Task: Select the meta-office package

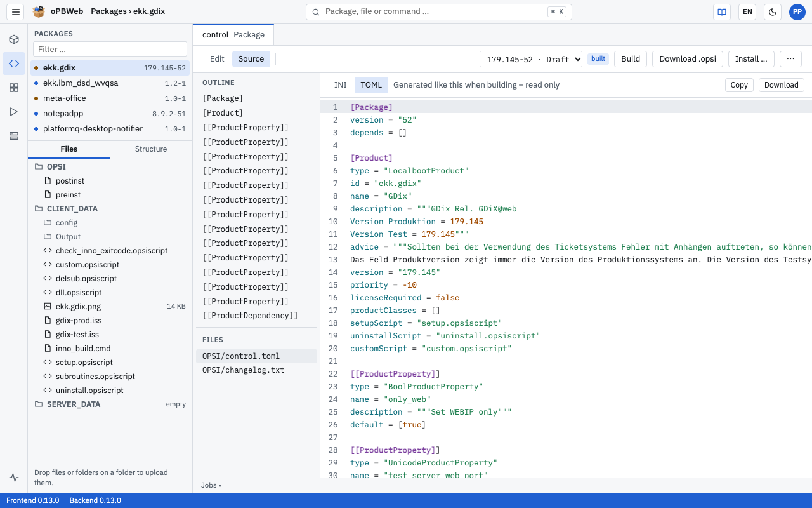Action: pos(110,98)
